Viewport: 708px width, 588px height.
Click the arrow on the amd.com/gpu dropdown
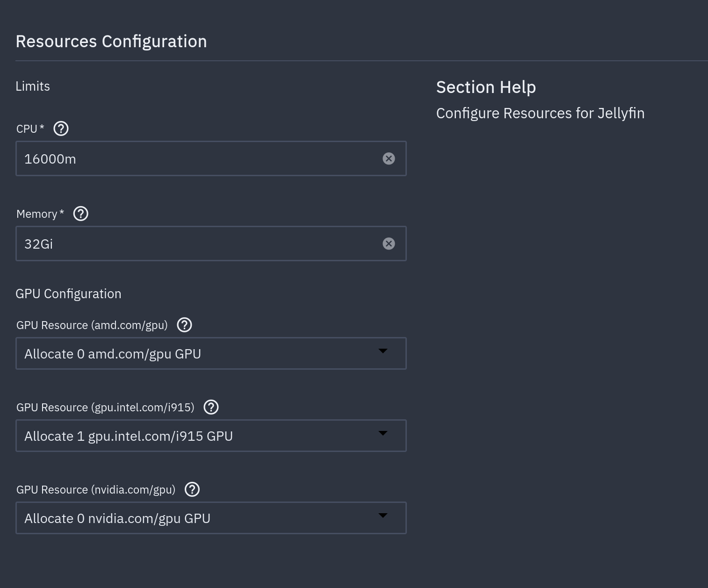click(x=383, y=351)
